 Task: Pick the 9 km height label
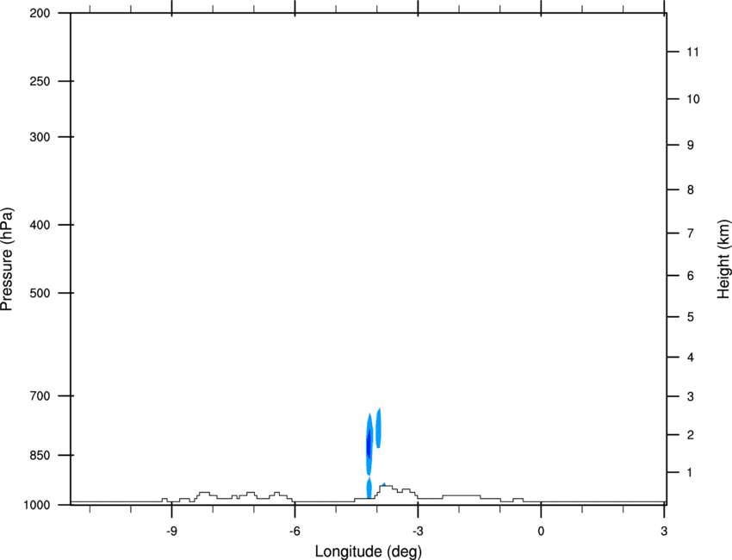pyautogui.click(x=691, y=146)
